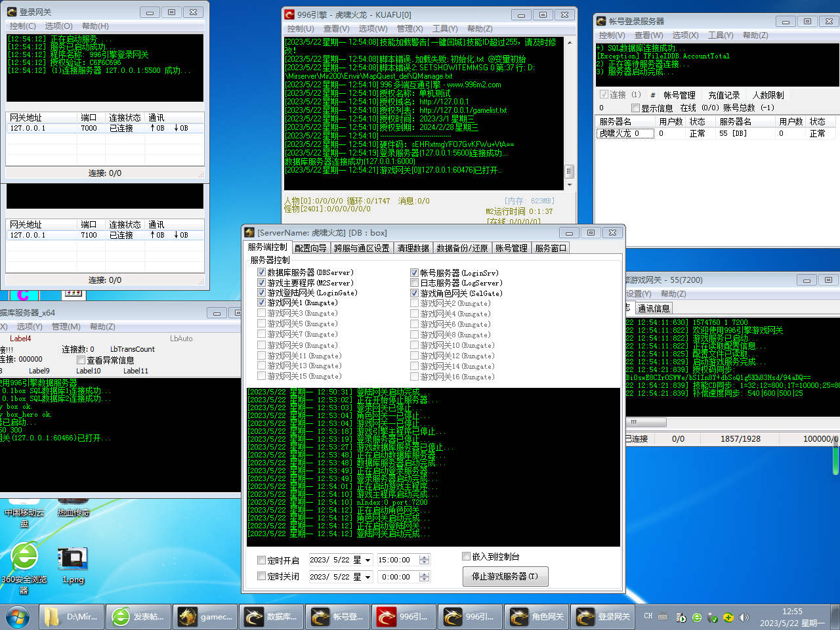The width and height of the screenshot is (840, 630).
Task: Uncheck 游戏登陆网关 (LoginGate)
Action: coord(261,293)
